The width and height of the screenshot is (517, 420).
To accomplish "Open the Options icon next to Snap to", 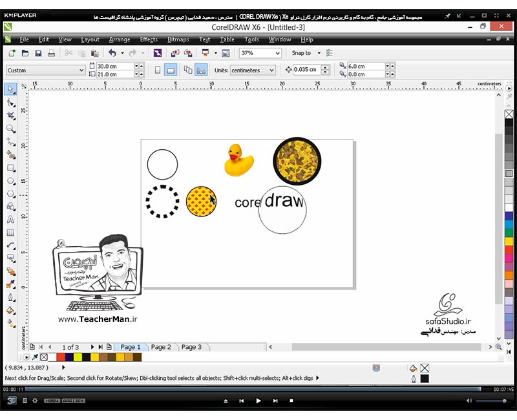I will [329, 53].
